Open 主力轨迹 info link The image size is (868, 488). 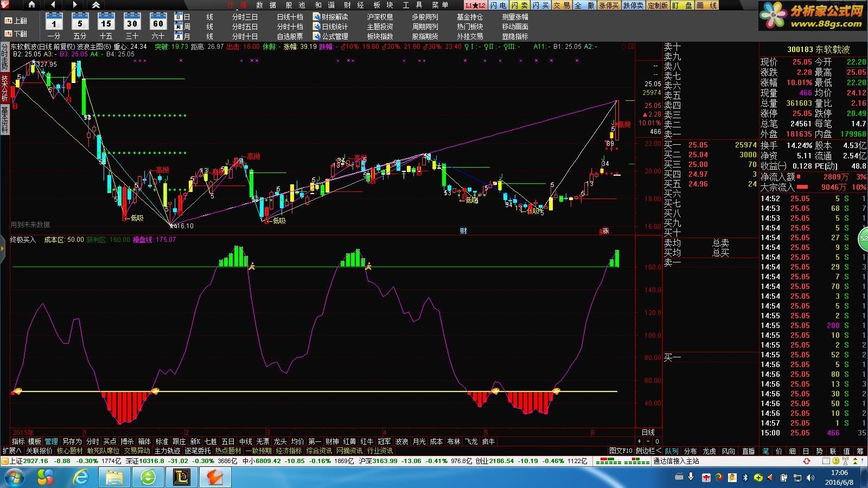click(168, 451)
